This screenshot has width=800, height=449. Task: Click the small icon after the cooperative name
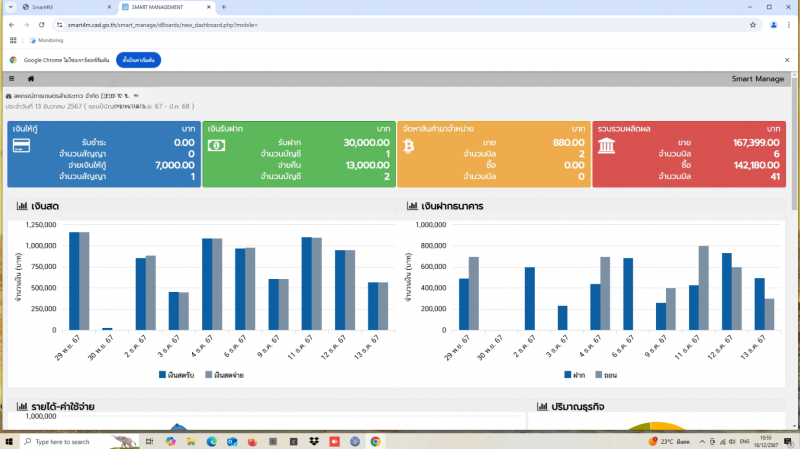(136, 95)
